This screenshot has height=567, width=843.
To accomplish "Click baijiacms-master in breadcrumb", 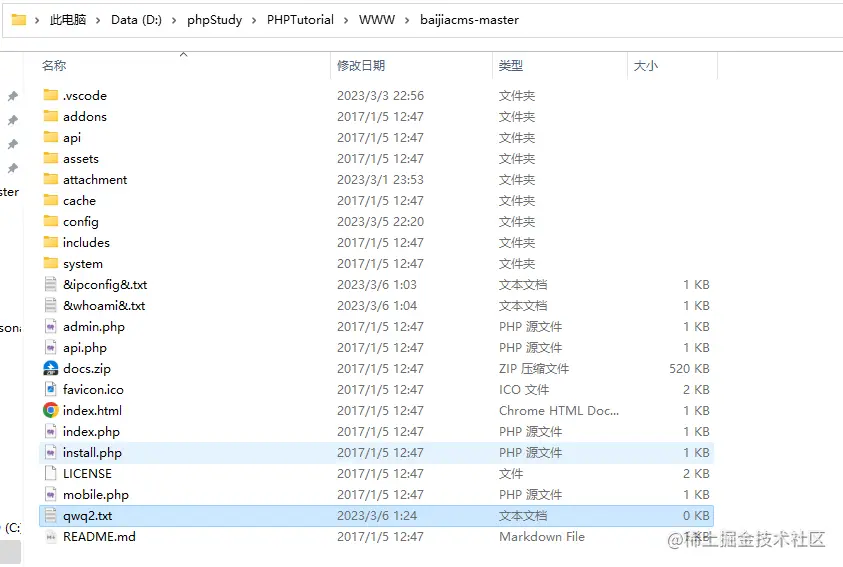I will (x=469, y=20).
